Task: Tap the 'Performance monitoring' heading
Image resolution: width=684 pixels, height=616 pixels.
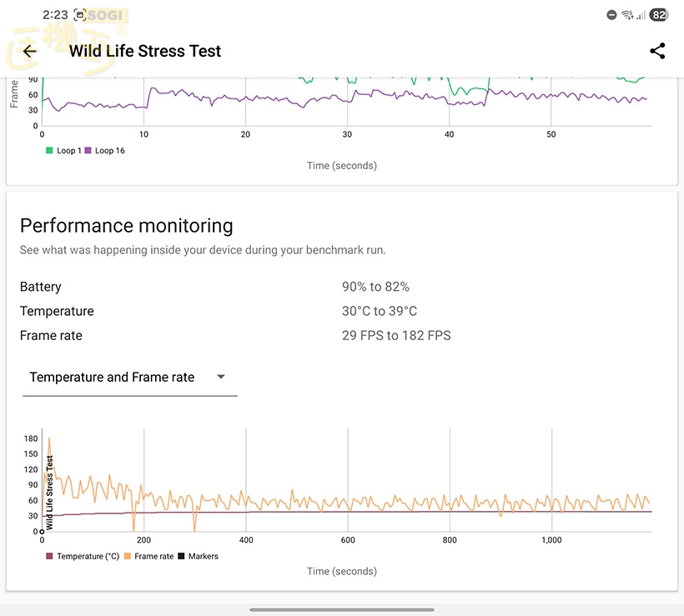Action: (127, 226)
